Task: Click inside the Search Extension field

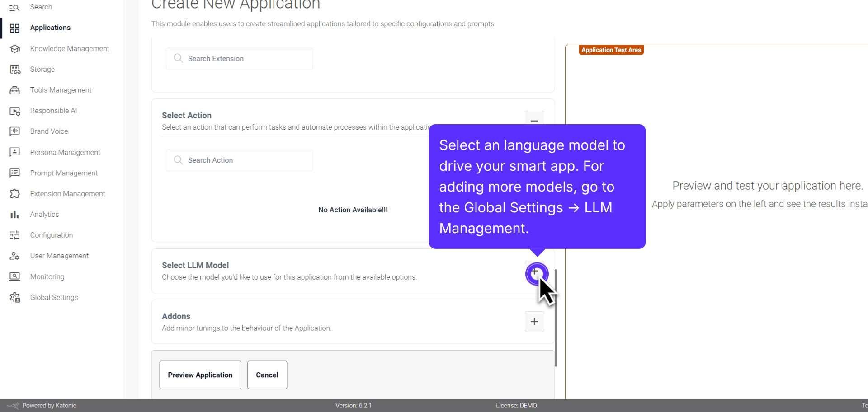Action: point(239,58)
